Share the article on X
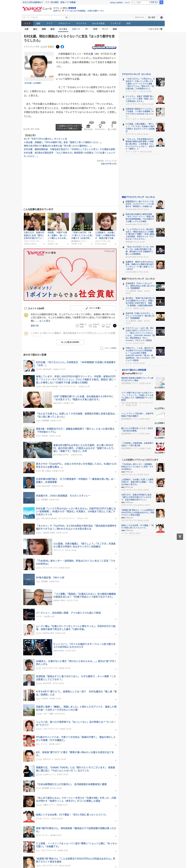This screenshot has width=186, height=868. click(57, 47)
